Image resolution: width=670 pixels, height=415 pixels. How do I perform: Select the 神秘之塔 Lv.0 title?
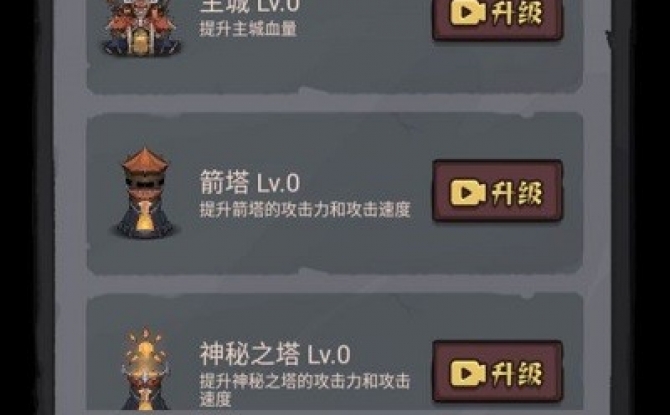coord(275,354)
